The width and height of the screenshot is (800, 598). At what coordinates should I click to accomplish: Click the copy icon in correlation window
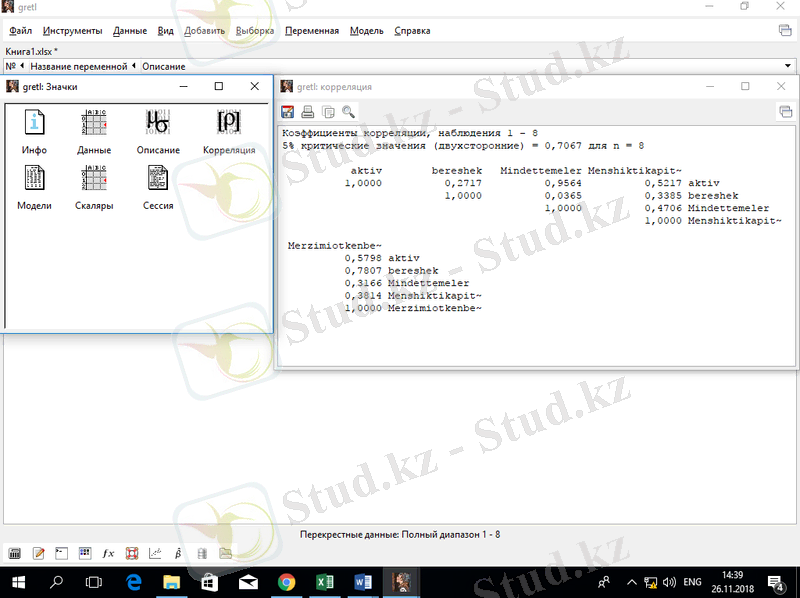pos(328,112)
